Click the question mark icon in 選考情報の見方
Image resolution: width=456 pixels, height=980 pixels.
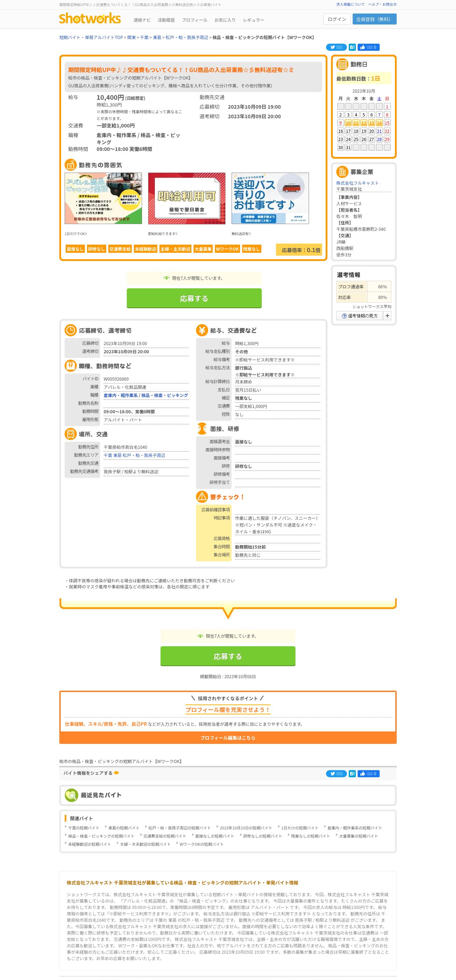click(x=344, y=316)
